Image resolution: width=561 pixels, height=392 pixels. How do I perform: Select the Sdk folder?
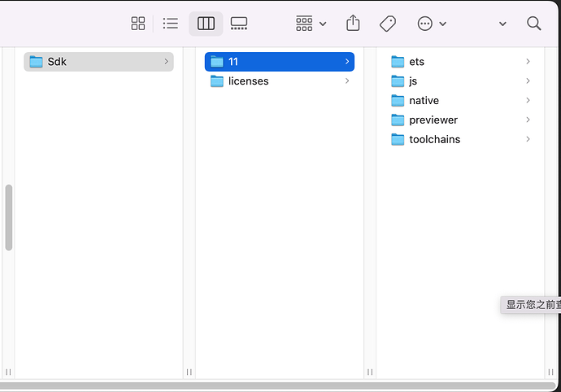(98, 62)
